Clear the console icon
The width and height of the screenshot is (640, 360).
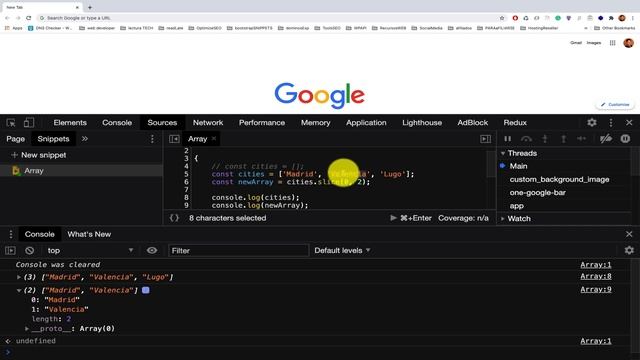(29, 251)
